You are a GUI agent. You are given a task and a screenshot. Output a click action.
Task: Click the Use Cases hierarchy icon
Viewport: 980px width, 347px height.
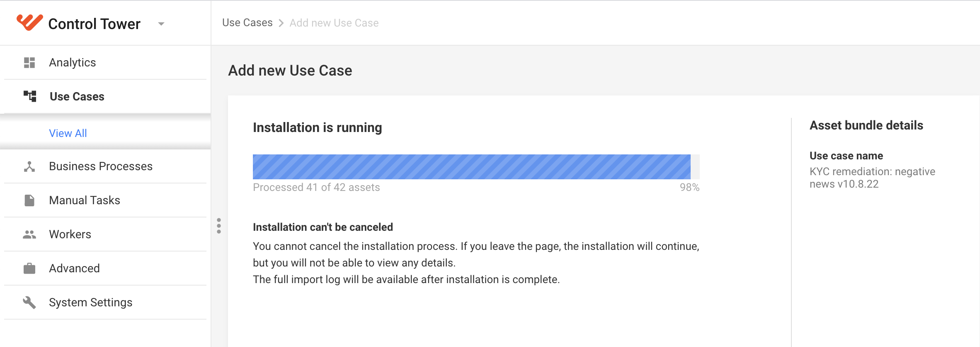click(30, 96)
